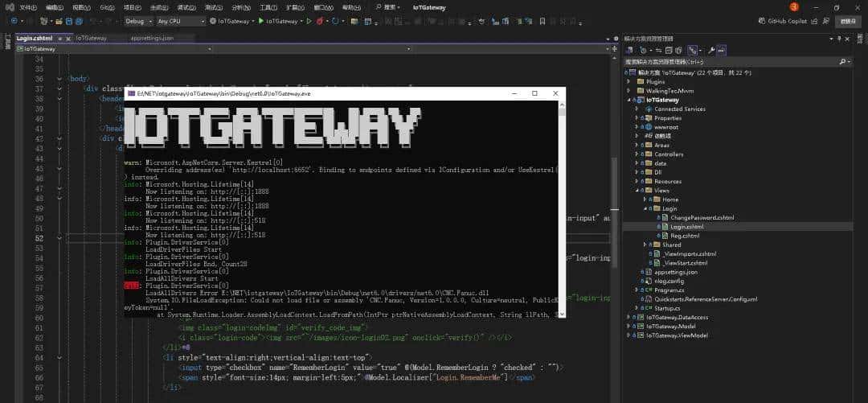This screenshot has height=403, width=868.
Task: Toggle Solution Explorer's folder/solution view switch
Action: tap(630, 50)
